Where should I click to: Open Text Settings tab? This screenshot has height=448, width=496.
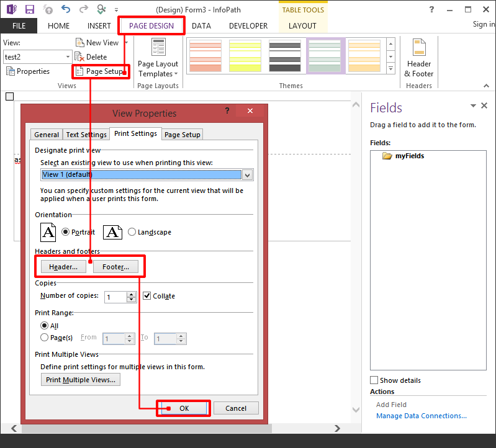tap(86, 135)
